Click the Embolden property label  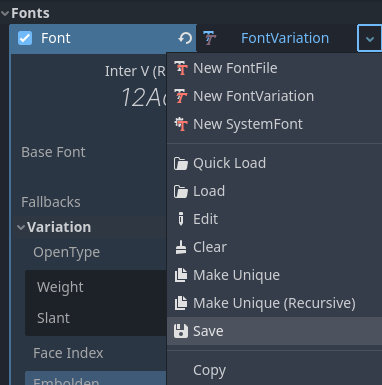[66, 381]
